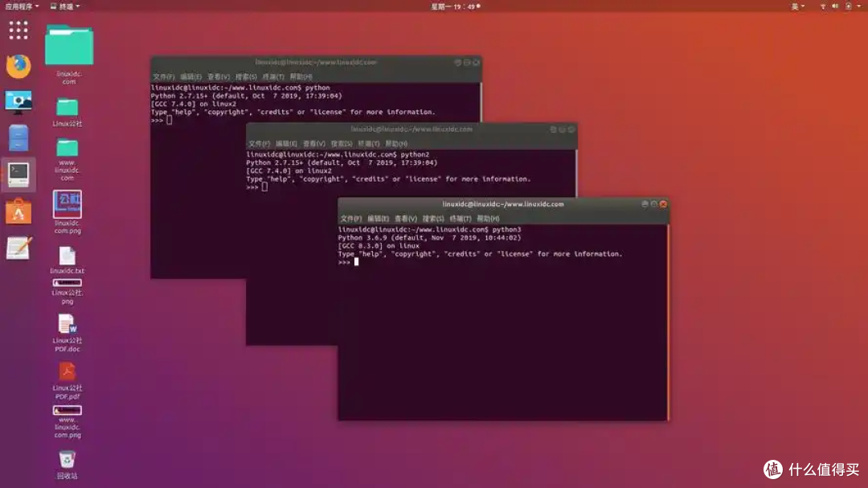This screenshot has height=488, width=868.
Task: Open Ubuntu Software from the dock
Action: pyautogui.click(x=18, y=211)
